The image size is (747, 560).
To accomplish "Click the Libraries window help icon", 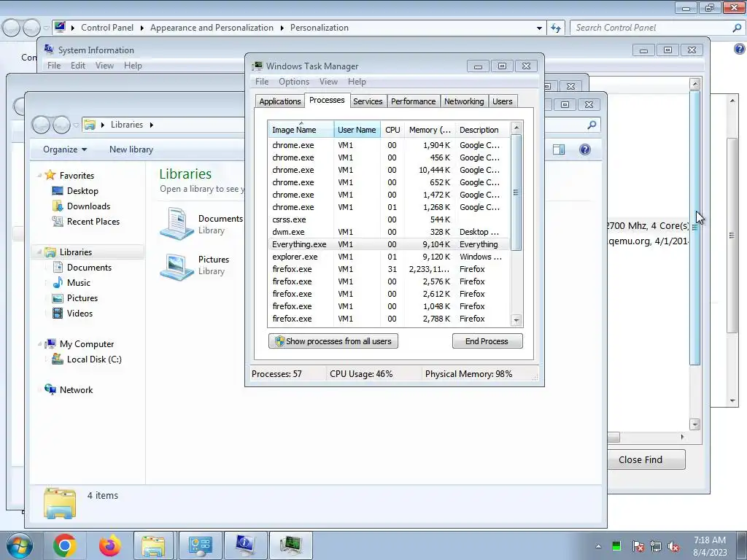I will click(585, 149).
